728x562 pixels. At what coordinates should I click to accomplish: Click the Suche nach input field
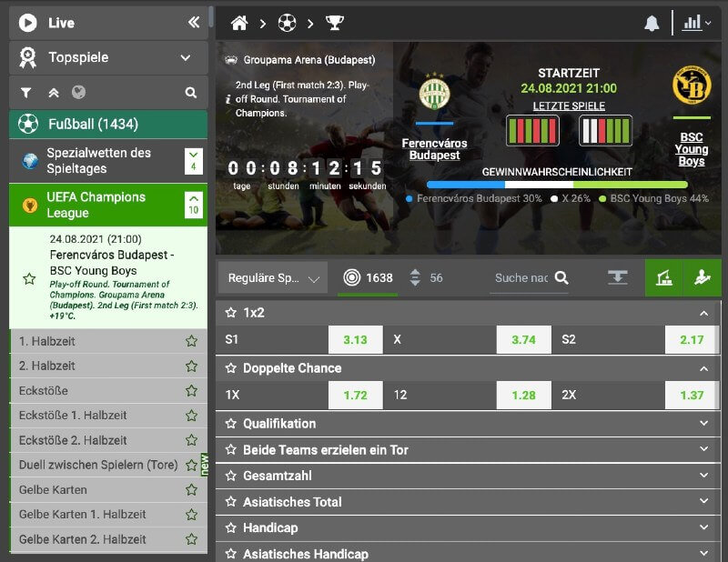pos(521,278)
